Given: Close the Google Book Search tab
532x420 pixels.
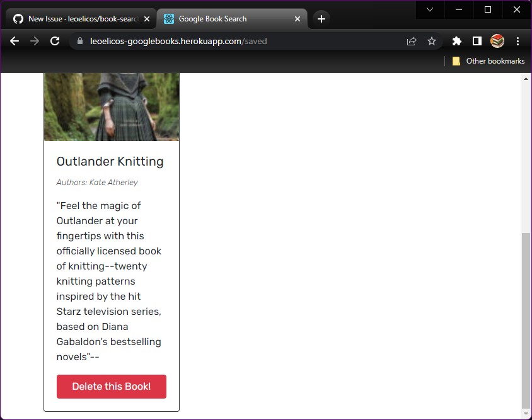Looking at the screenshot, I should [298, 19].
